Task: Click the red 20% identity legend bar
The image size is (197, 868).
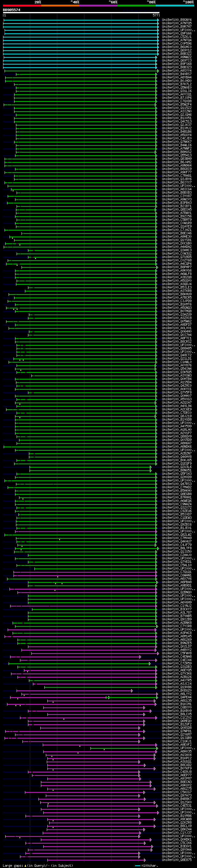Action: click(x=22, y=6)
